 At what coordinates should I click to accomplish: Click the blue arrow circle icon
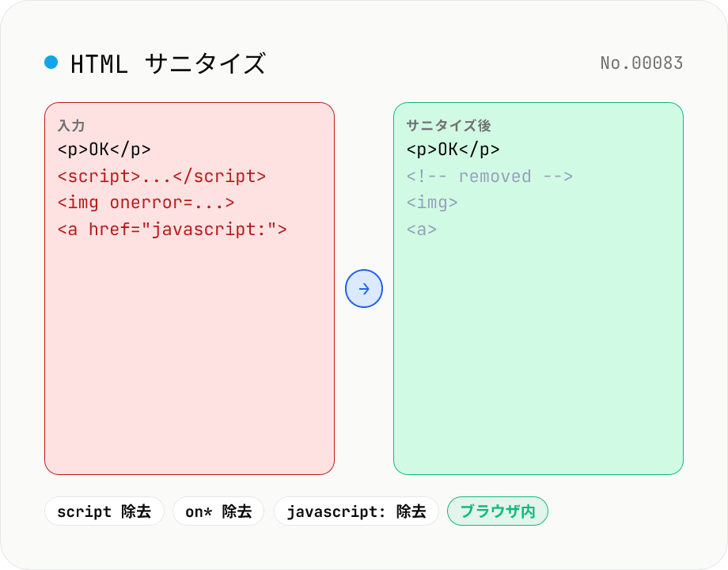(364, 288)
